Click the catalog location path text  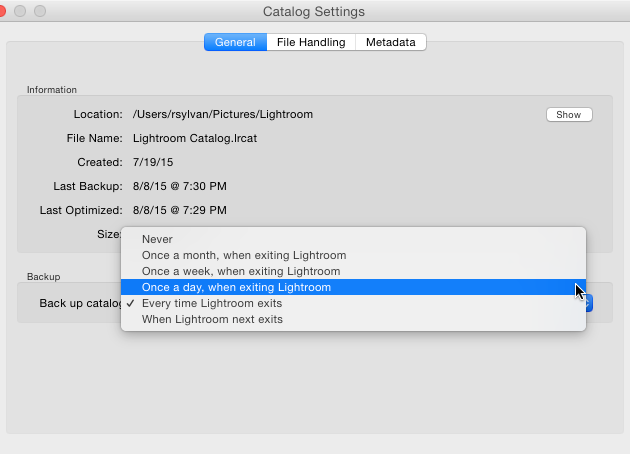[x=223, y=115]
